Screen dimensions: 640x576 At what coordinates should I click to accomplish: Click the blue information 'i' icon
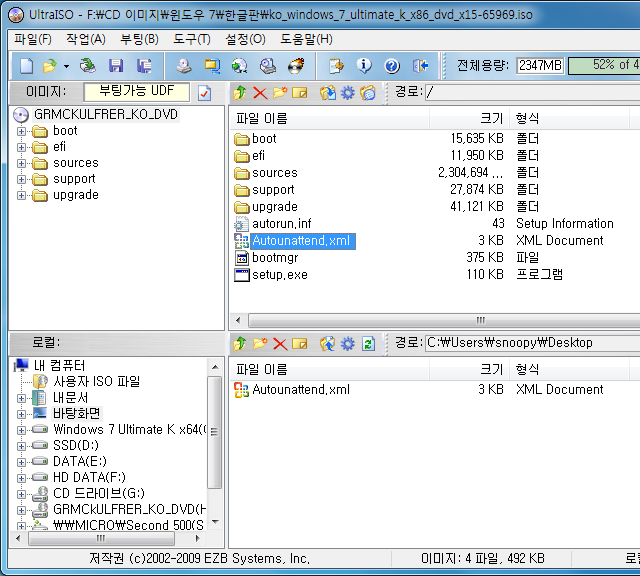(364, 65)
